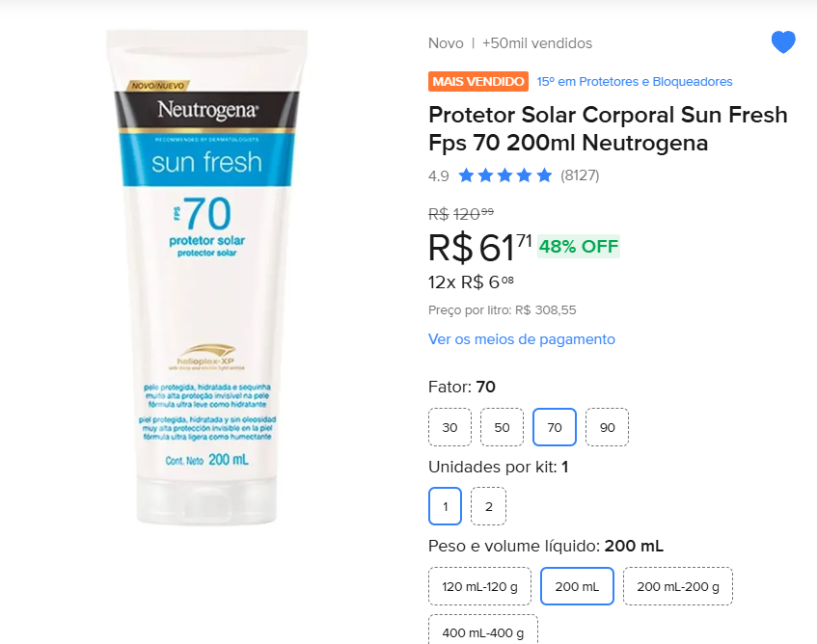Viewport: 817px width, 644px height.
Task: Click the MAIS VENDIDO badge
Action: [478, 82]
